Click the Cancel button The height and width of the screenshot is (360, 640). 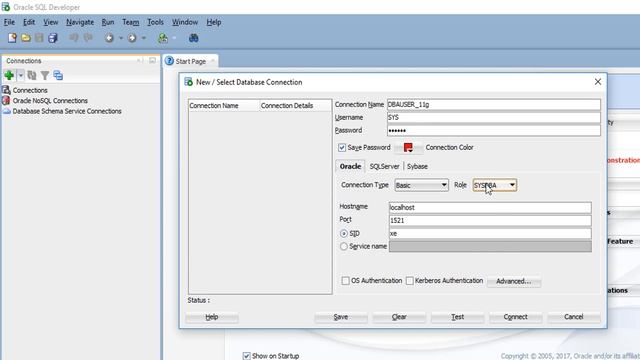(x=573, y=317)
